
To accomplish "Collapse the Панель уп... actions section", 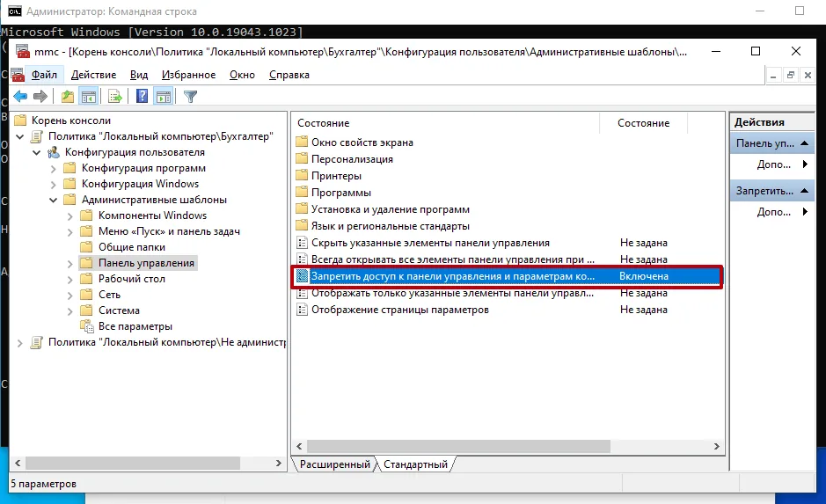I will pos(804,143).
